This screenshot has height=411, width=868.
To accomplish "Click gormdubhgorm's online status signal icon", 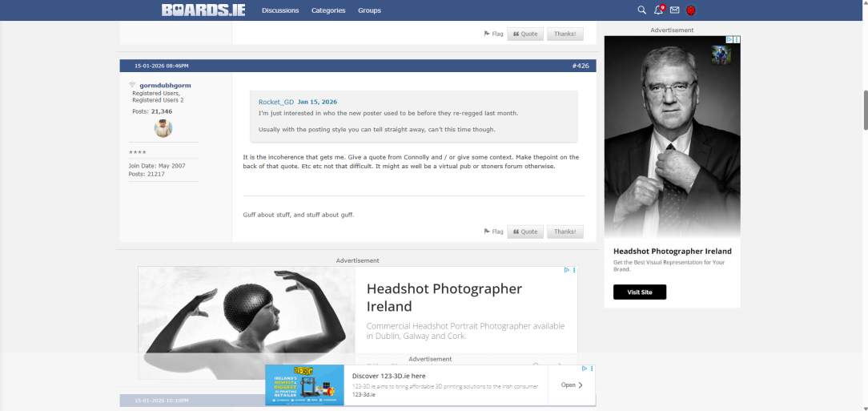I will [x=132, y=85].
